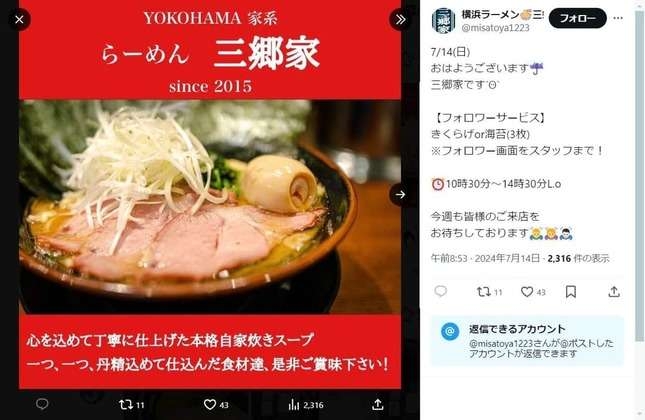
Task: Open the @misatoya1223 handle link
Action: [x=495, y=28]
